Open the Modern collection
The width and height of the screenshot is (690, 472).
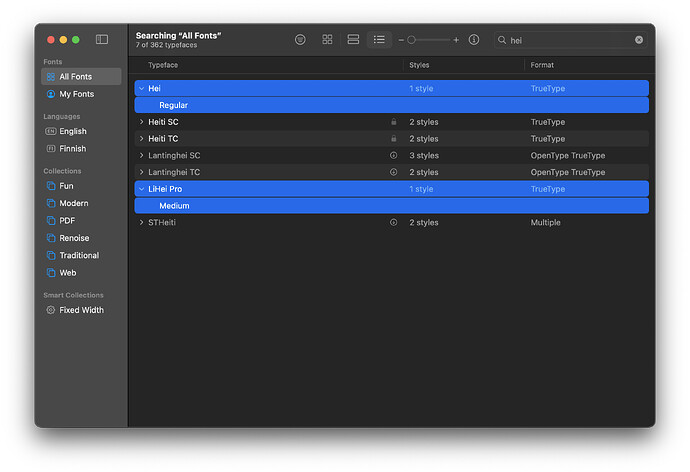click(x=81, y=203)
